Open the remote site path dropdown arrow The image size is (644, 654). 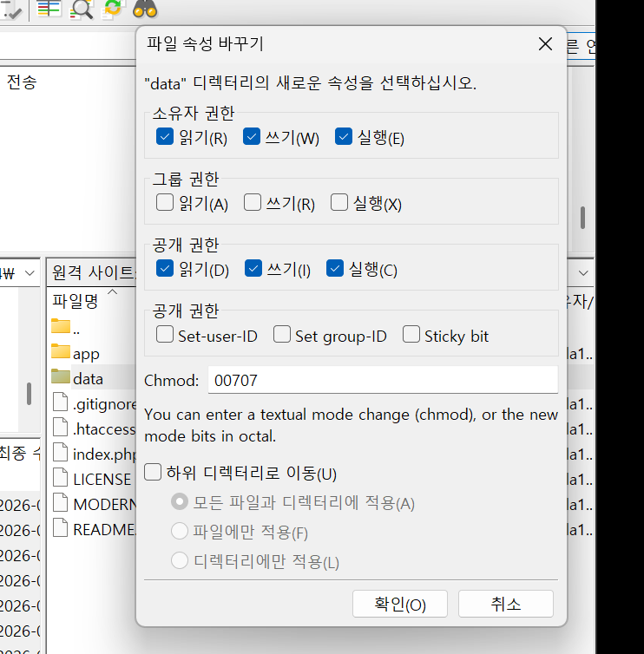click(583, 273)
